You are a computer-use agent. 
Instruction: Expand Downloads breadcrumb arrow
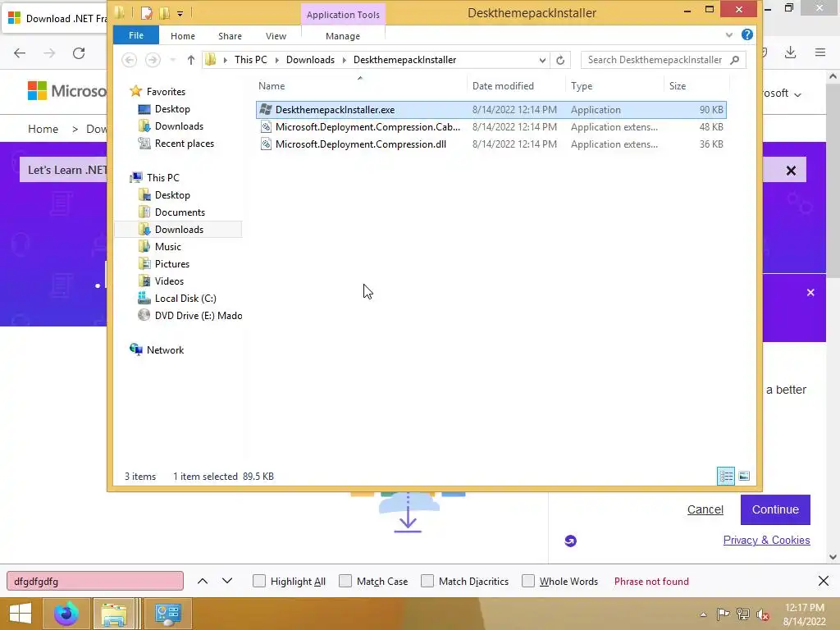(344, 60)
